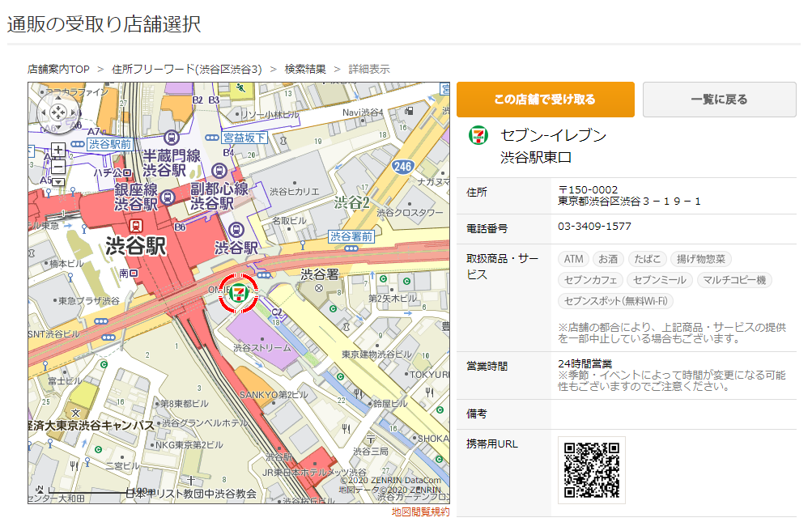The width and height of the screenshot is (812, 522).
Task: Click the マルチコピー機 service tag
Action: point(734,280)
